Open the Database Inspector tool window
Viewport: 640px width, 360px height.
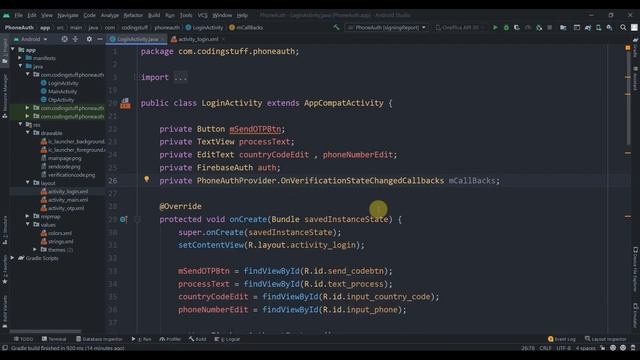coord(99,339)
